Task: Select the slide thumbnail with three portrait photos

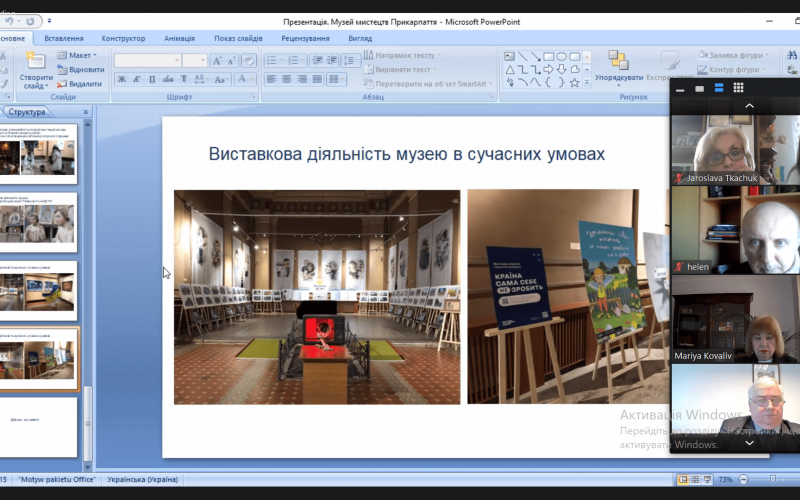Action: 39,222
